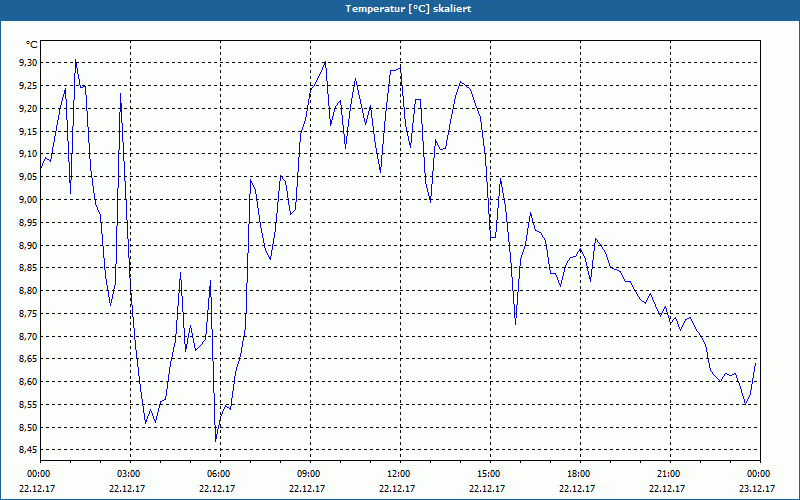Select the 8,60 y-axis value
This screenshot has height=500, width=800.
tap(28, 382)
